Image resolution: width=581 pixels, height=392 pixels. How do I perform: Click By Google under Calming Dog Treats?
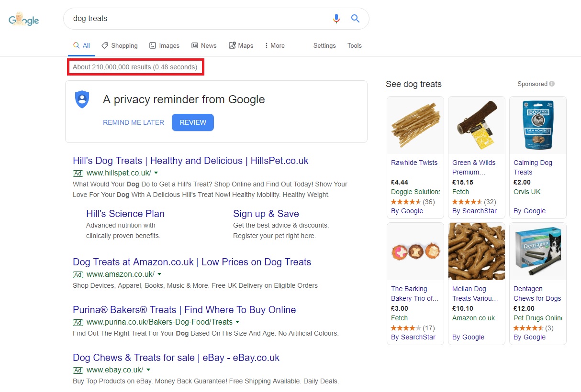530,211
